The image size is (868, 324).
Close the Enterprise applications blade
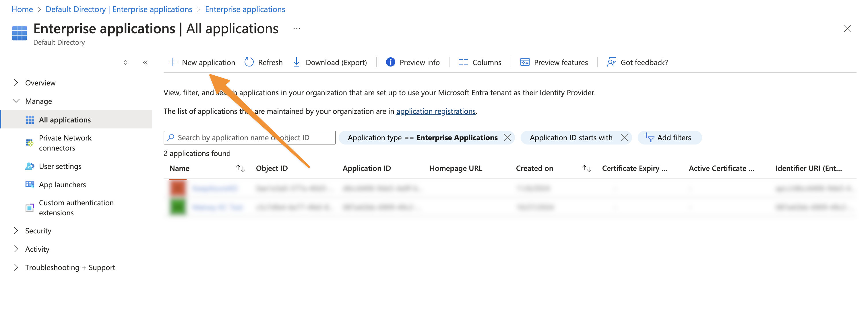click(847, 29)
